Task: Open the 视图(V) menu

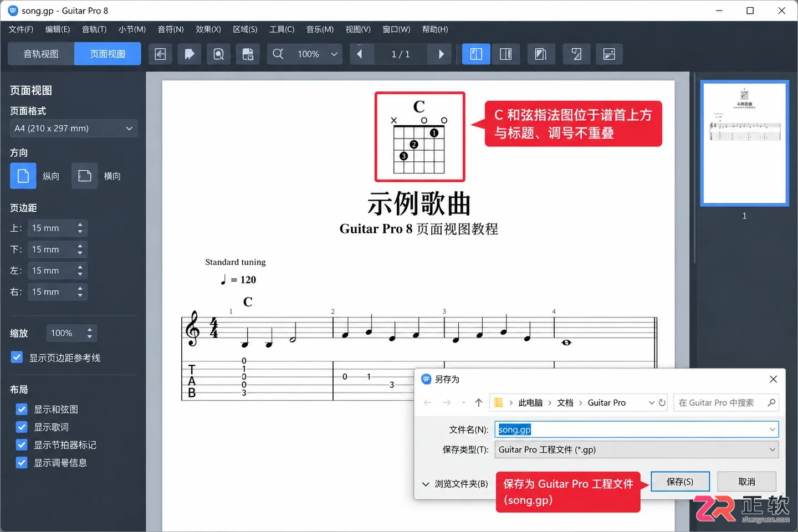Action: click(358, 29)
